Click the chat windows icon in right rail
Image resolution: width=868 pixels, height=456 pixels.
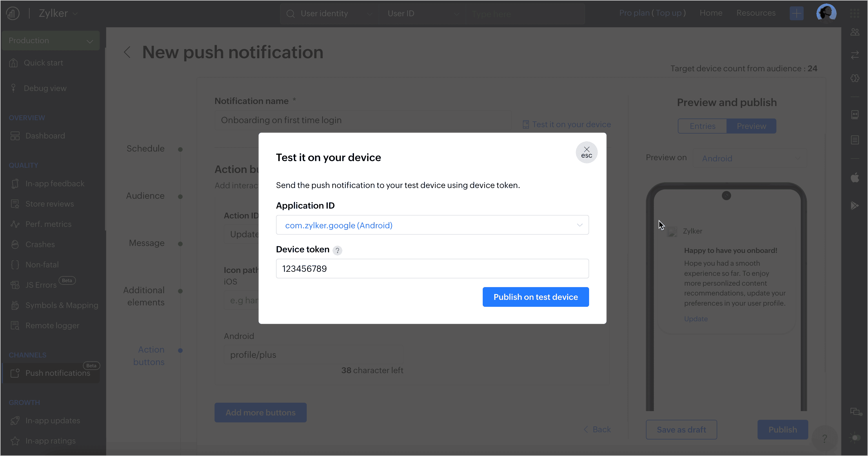[855, 412]
